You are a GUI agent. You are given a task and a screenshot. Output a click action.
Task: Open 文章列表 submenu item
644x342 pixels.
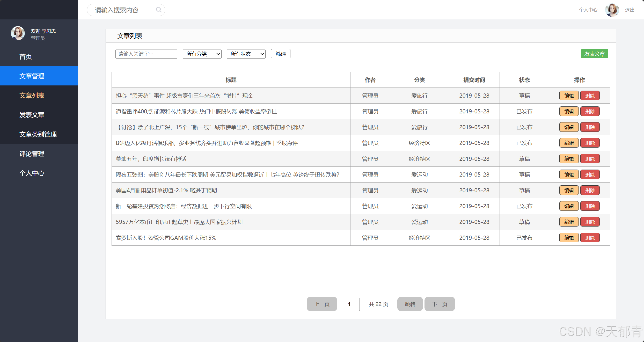[39, 95]
